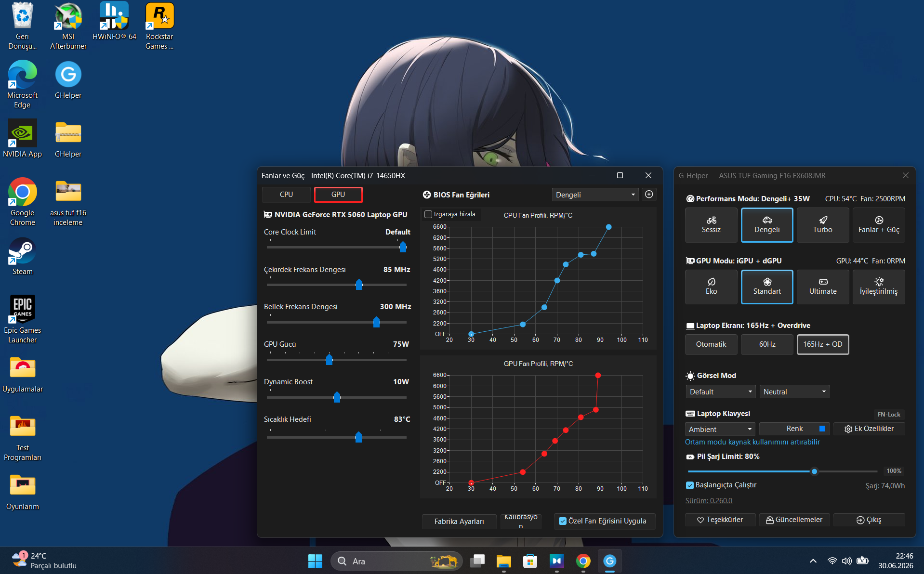This screenshot has width=924, height=574.
Task: Click the Teşekkürler button
Action: [x=720, y=520]
